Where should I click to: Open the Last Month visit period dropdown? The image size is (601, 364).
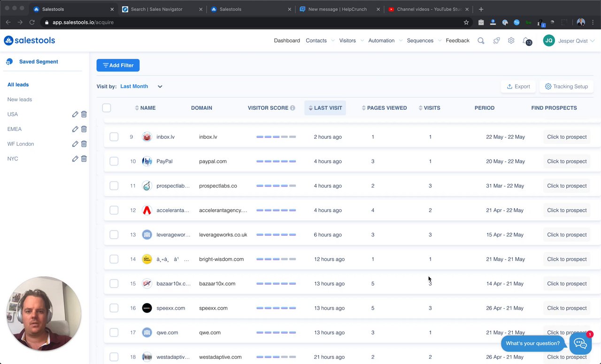pos(141,86)
